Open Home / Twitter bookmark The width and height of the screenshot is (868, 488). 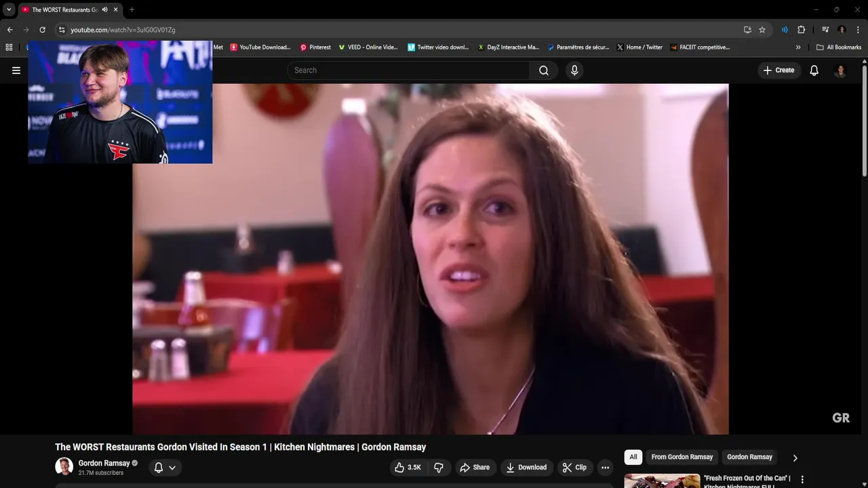point(639,47)
